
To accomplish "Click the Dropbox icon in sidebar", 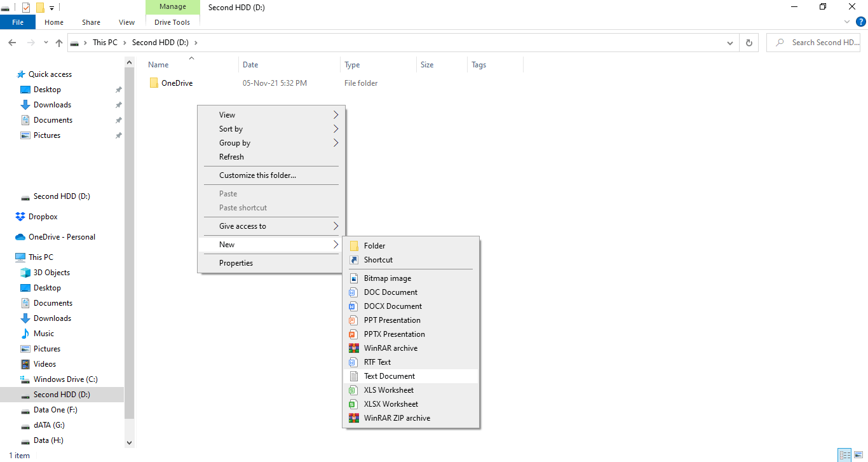I will [x=20, y=217].
